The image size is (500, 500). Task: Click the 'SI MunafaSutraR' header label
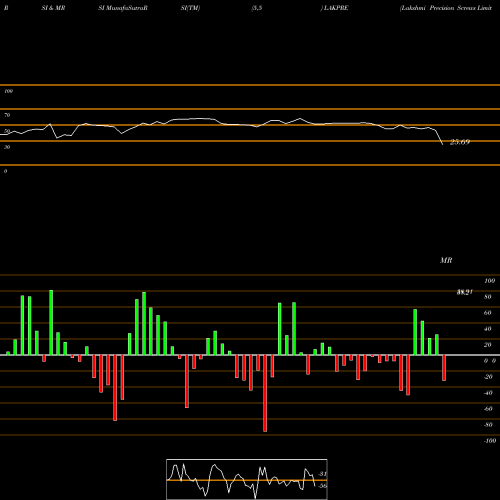(123, 8)
